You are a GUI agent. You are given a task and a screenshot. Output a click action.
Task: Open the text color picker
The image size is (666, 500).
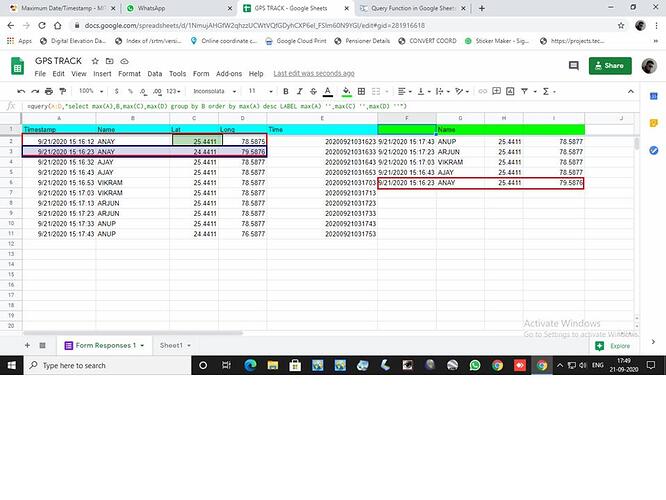[x=326, y=91]
